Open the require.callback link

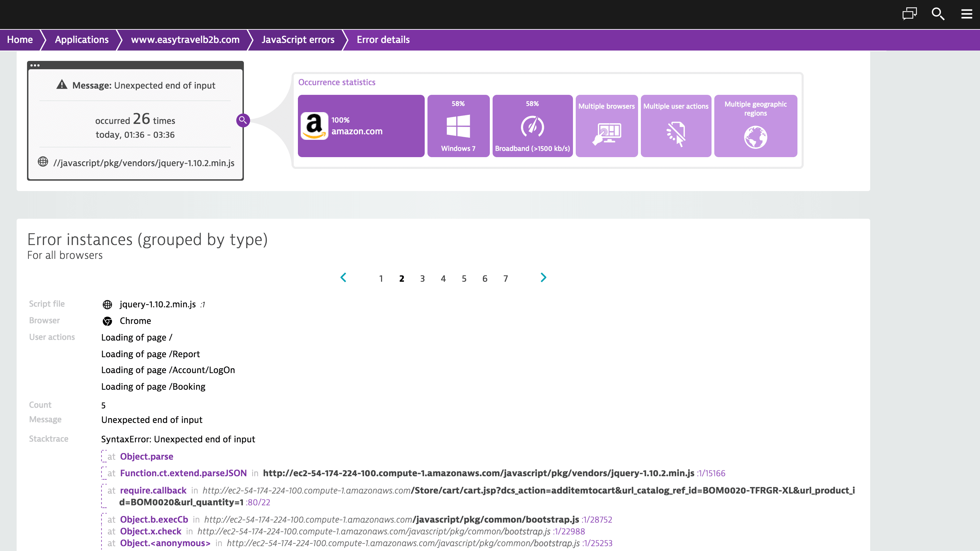click(x=153, y=490)
